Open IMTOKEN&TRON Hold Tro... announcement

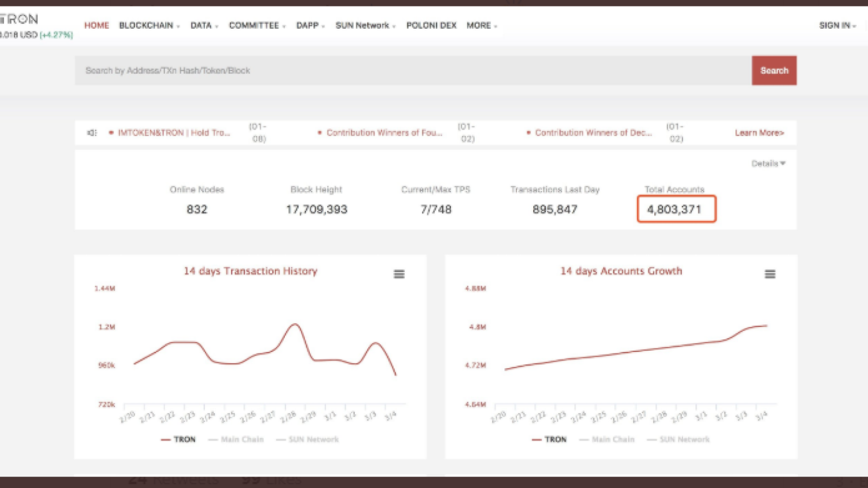pyautogui.click(x=174, y=133)
